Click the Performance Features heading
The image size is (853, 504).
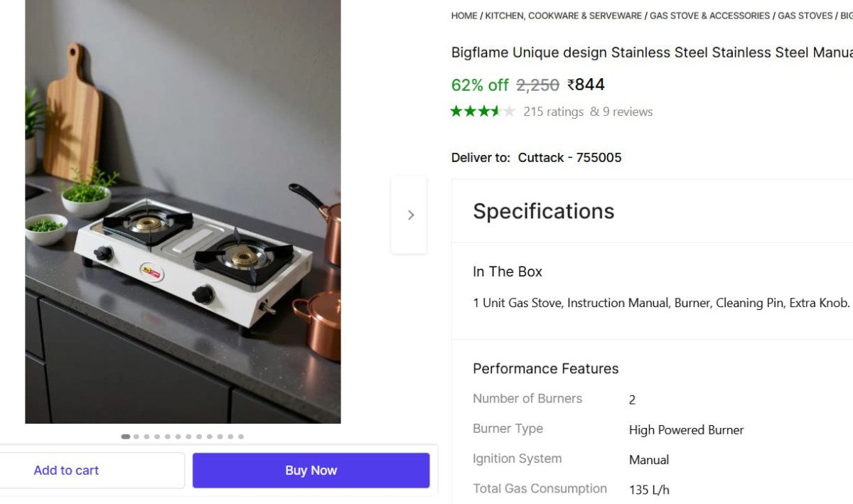[546, 368]
